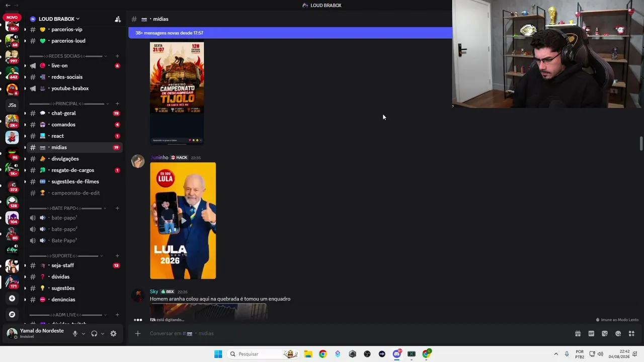Click Juninho's username in chat
Viewport: 644px width, 362px height.
pyautogui.click(x=159, y=157)
